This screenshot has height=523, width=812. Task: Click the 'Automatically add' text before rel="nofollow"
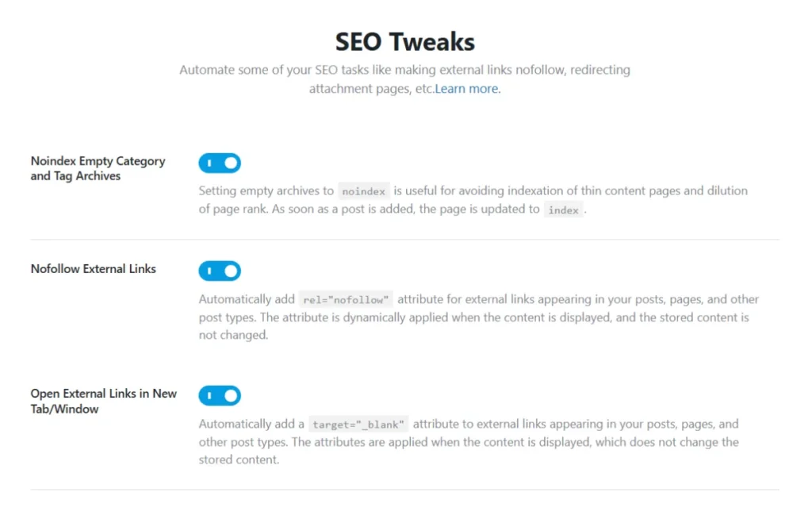coord(246,299)
